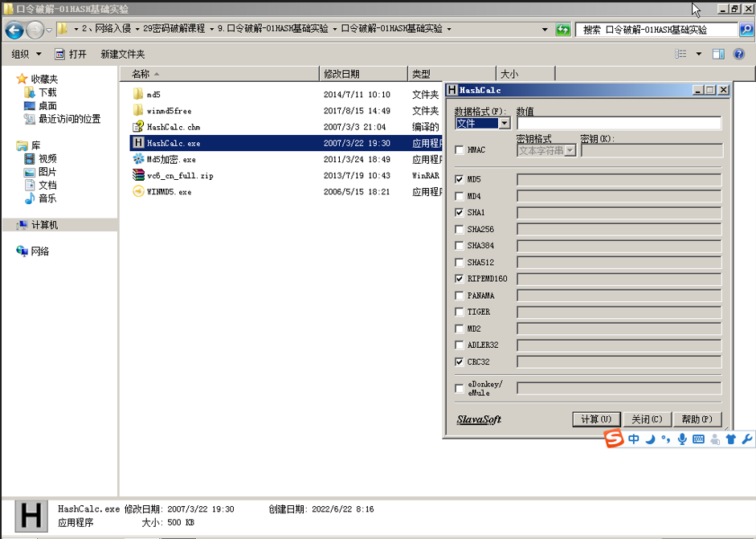Click the Sogou punctuation mode icon

click(666, 439)
